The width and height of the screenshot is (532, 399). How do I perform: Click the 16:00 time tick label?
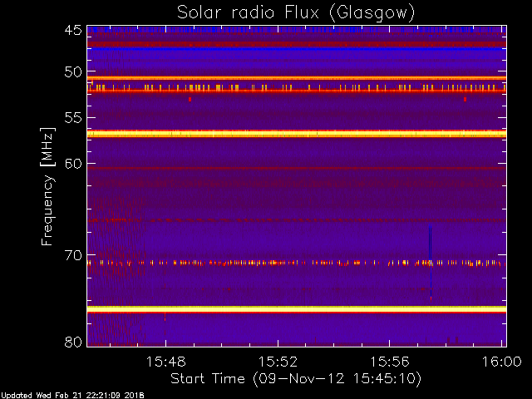click(x=502, y=362)
